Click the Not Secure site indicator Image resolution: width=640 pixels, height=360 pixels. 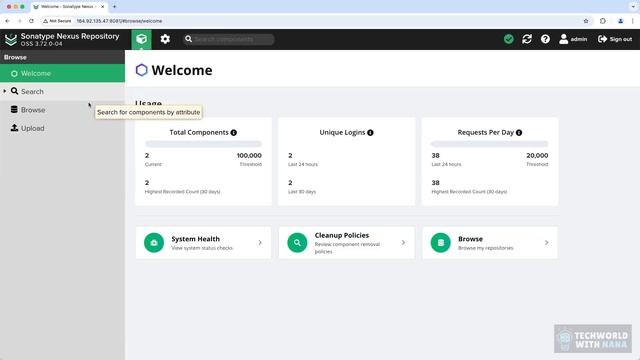[57, 21]
